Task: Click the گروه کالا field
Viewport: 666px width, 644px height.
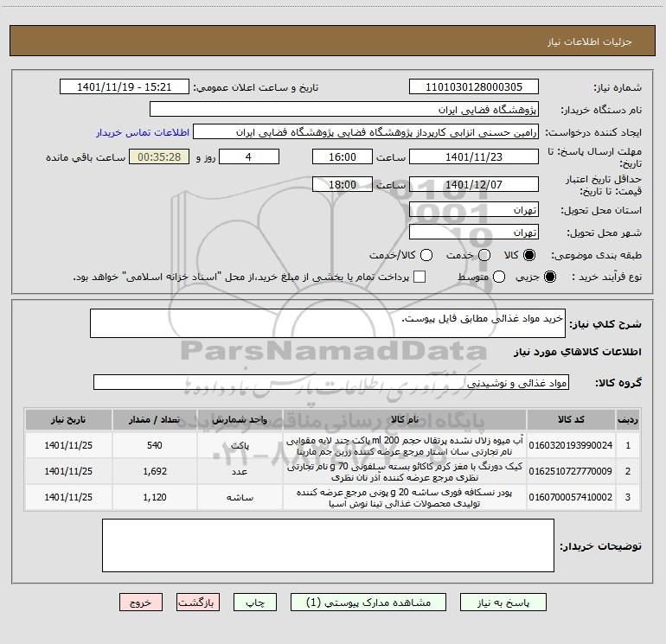Action: pyautogui.click(x=331, y=382)
